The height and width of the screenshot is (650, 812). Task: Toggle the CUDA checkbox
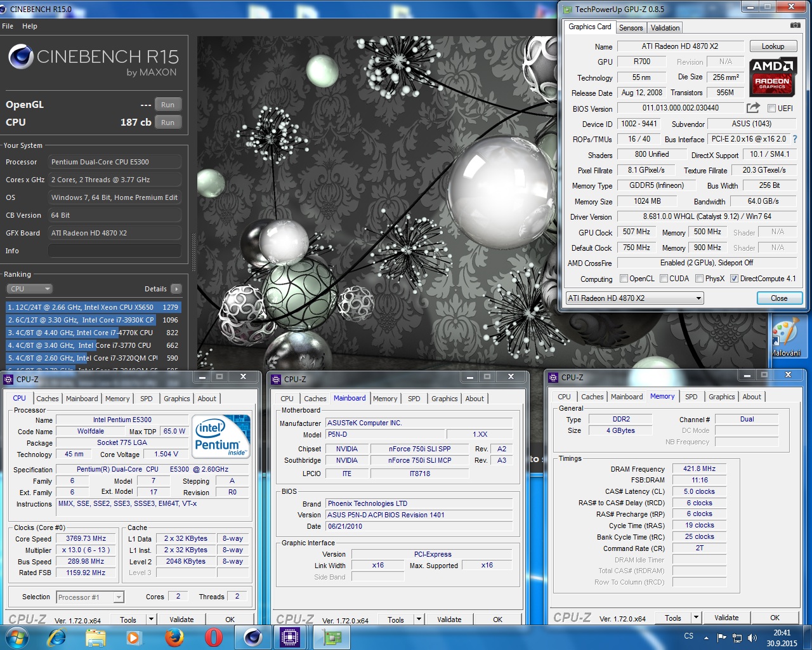(664, 278)
